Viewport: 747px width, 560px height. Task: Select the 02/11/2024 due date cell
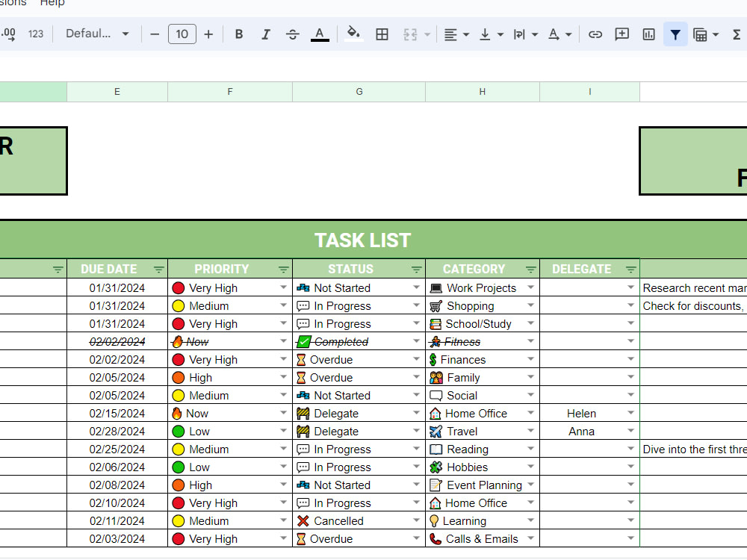point(117,521)
